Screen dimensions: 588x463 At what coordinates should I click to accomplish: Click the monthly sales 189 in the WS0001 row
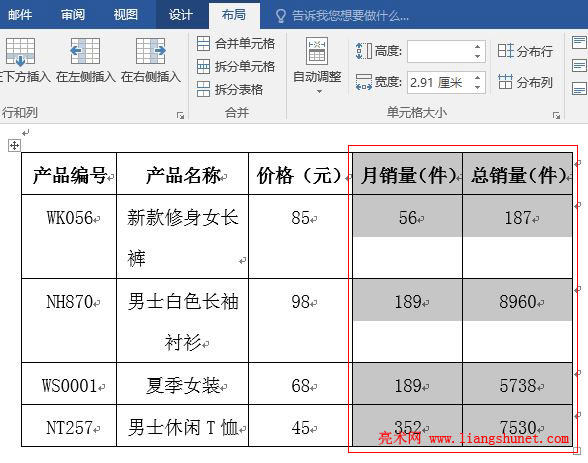click(408, 385)
